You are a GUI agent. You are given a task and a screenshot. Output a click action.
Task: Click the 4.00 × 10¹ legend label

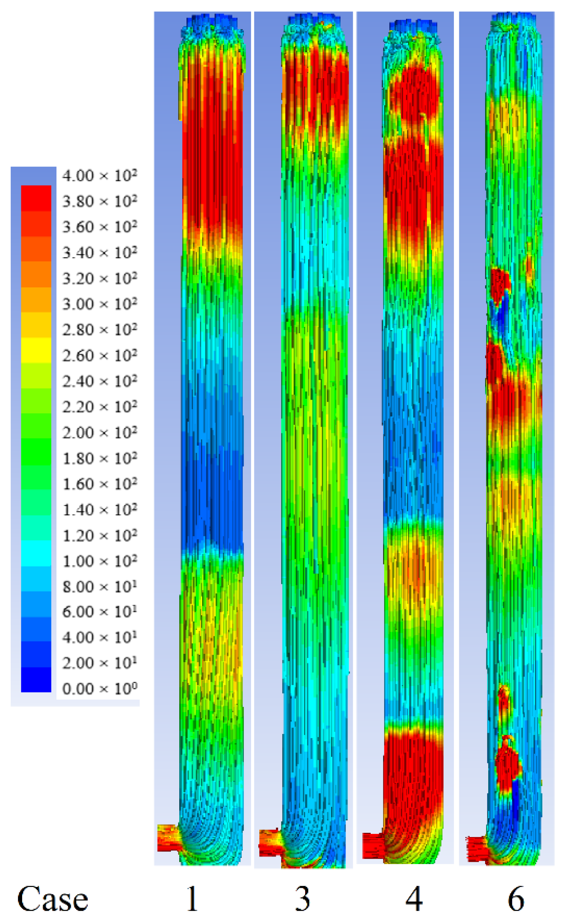click(x=100, y=637)
